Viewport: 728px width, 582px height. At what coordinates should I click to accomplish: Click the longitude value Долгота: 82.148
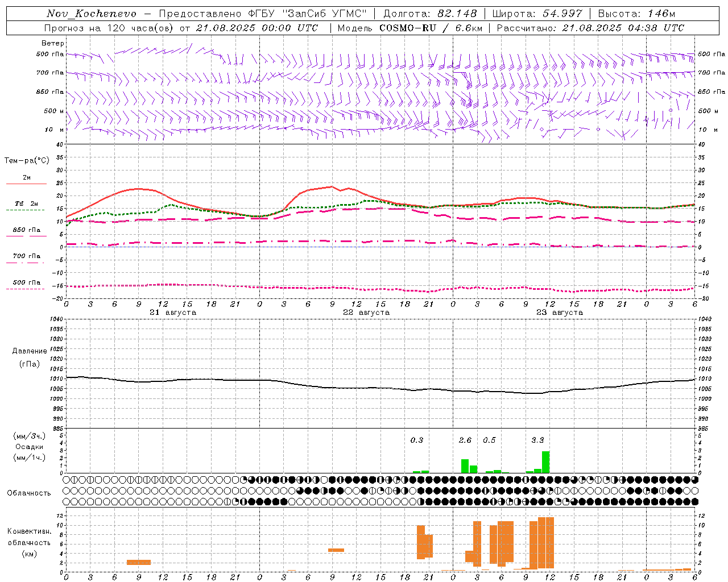tap(430, 14)
